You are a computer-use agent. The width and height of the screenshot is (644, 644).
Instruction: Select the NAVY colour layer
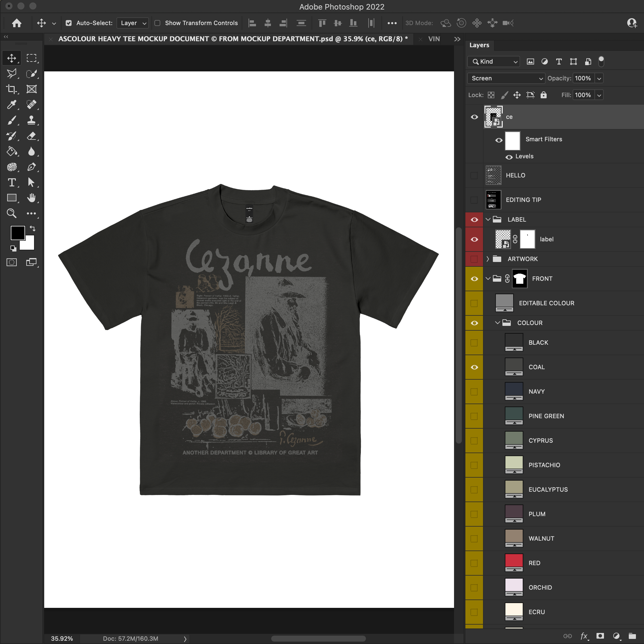coord(536,392)
